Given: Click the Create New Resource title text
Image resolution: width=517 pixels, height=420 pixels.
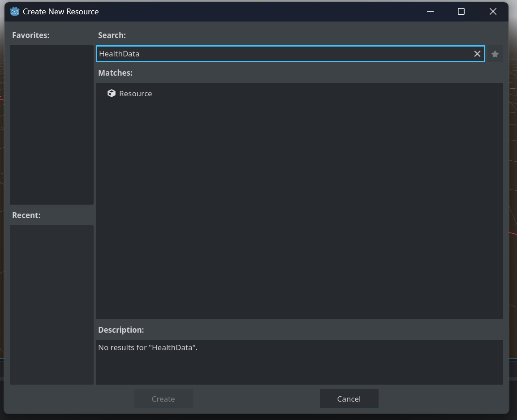Looking at the screenshot, I should pyautogui.click(x=60, y=12).
